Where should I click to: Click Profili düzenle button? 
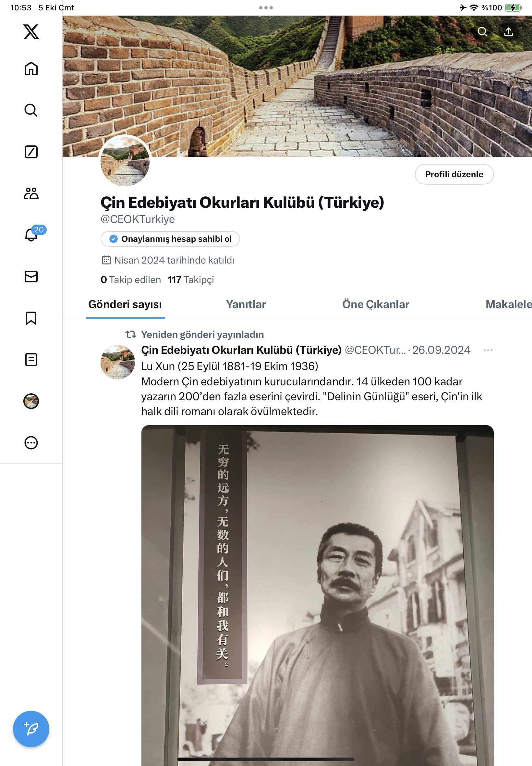[x=454, y=174]
